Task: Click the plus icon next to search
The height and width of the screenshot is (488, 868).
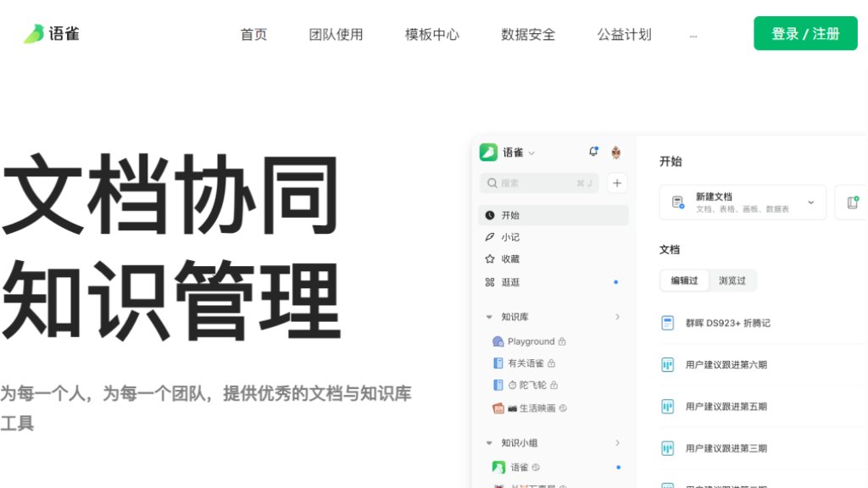Action: 616,183
